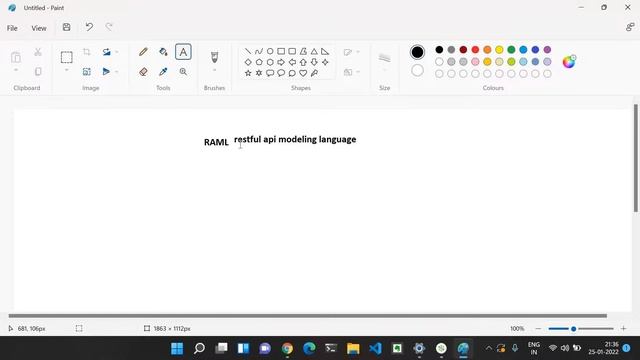Activate the Text tool
640x360 pixels.
coord(183,52)
